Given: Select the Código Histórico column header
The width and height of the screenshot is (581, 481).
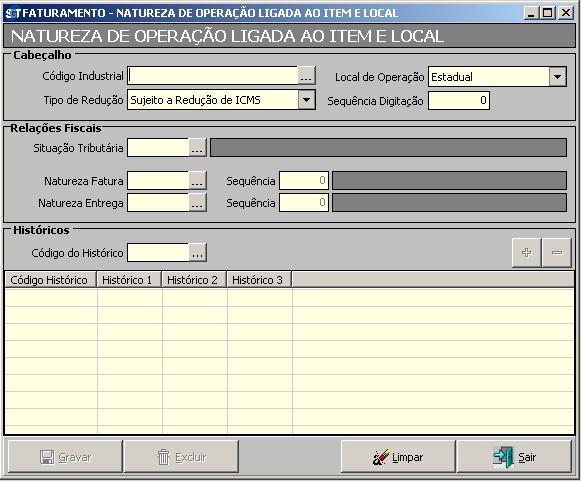Looking at the screenshot, I should 50,280.
